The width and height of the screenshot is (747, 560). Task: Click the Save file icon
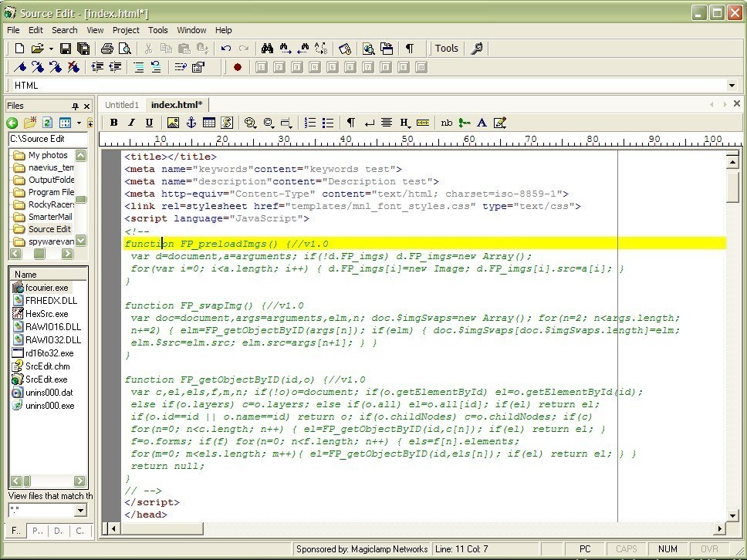[66, 49]
